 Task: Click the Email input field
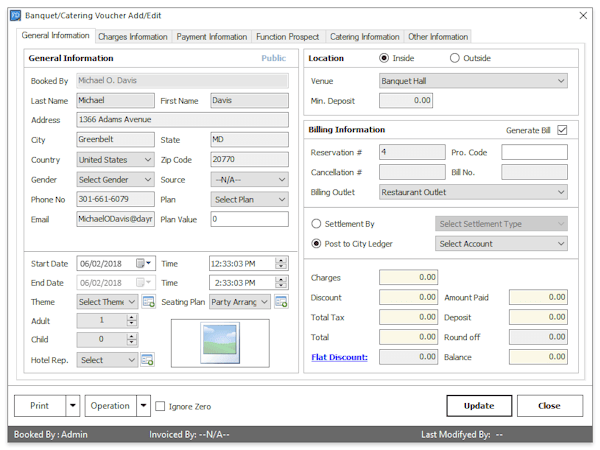[116, 219]
